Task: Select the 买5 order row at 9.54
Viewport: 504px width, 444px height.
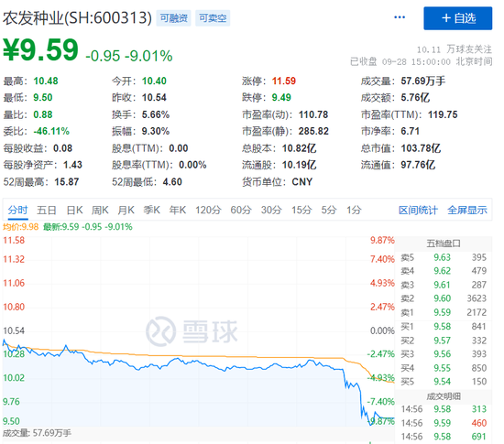Action: pyautogui.click(x=444, y=382)
